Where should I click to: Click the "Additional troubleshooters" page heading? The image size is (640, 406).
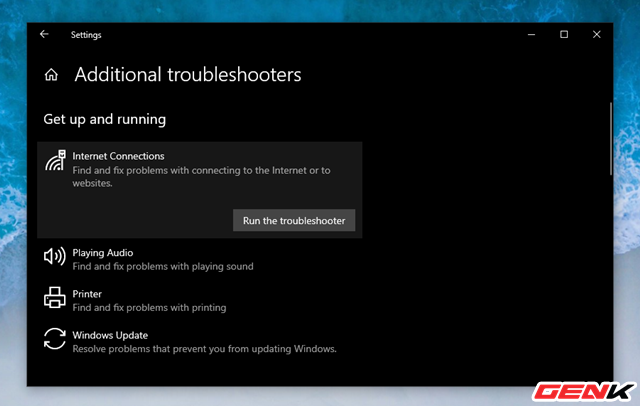coord(187,75)
